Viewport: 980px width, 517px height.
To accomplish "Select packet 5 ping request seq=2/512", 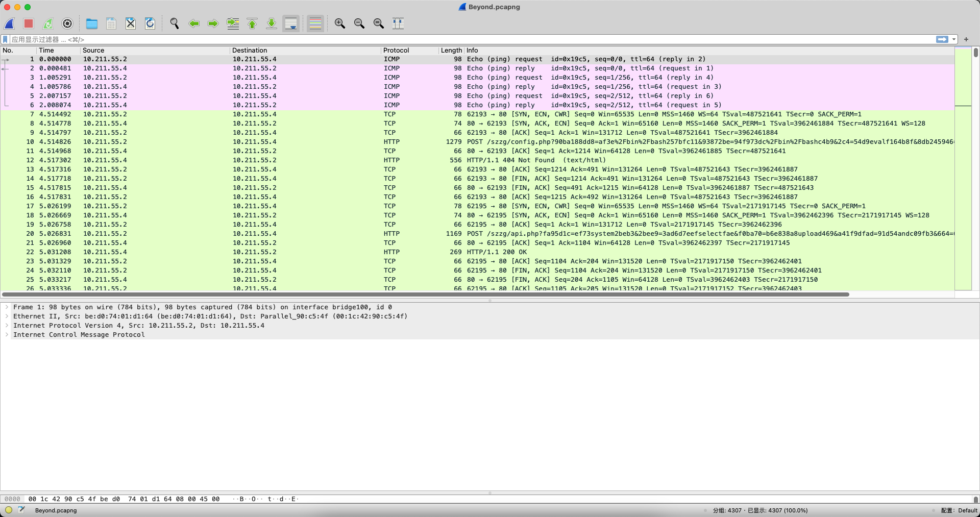I will point(477,96).
